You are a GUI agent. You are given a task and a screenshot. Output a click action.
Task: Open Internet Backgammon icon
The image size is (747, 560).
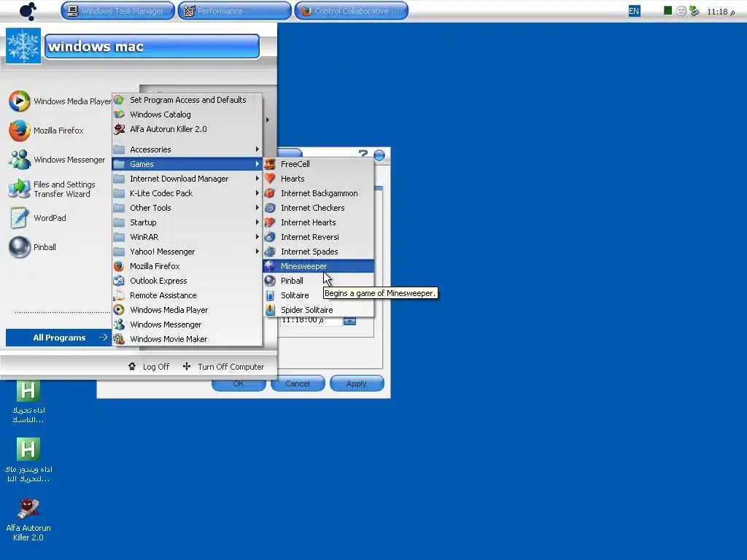[x=270, y=193]
